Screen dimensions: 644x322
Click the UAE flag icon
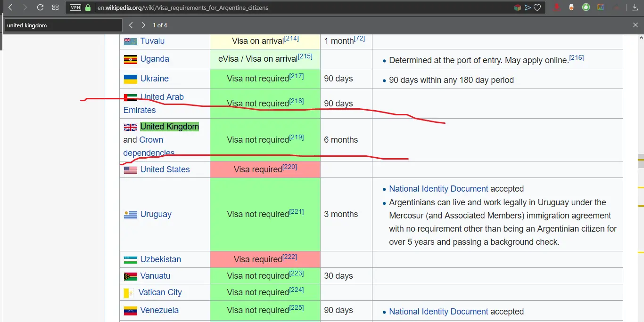coord(131,97)
